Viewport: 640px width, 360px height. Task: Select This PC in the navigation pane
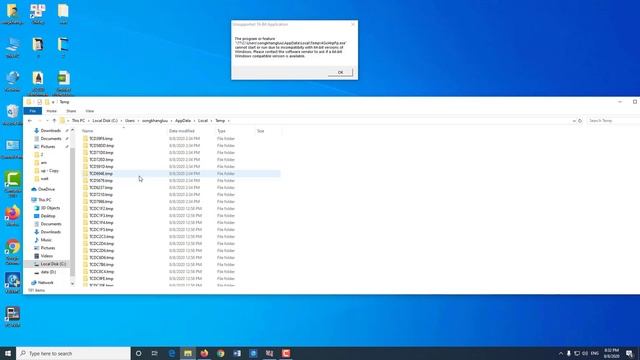44,200
